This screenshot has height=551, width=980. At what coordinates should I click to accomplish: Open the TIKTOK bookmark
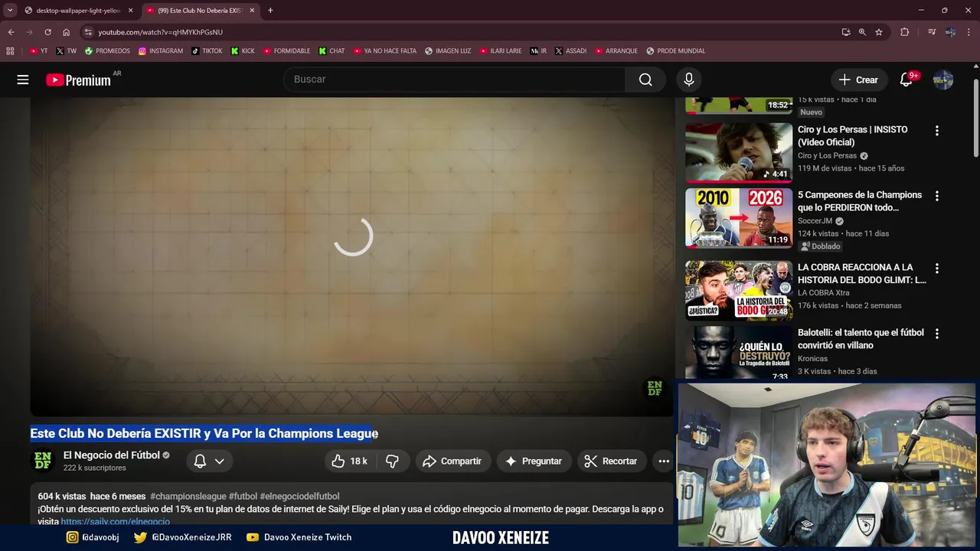(207, 51)
